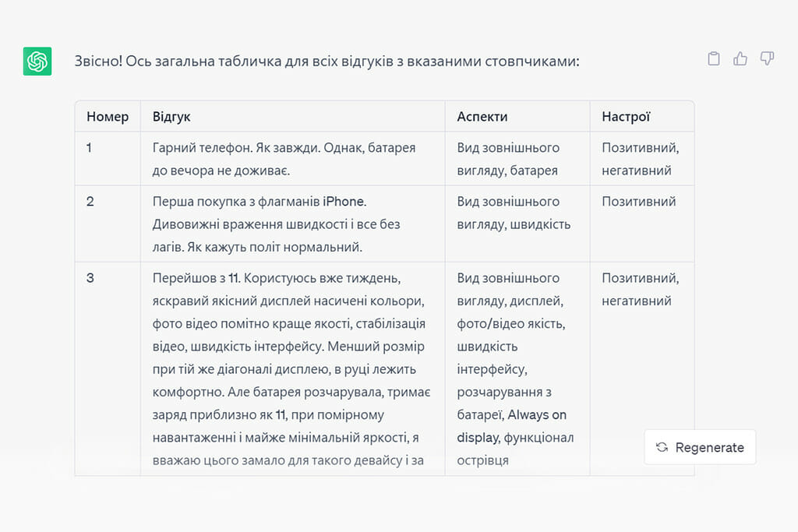Click the row 2 "Позитивний" mood cell
798x532 pixels.
click(x=638, y=202)
